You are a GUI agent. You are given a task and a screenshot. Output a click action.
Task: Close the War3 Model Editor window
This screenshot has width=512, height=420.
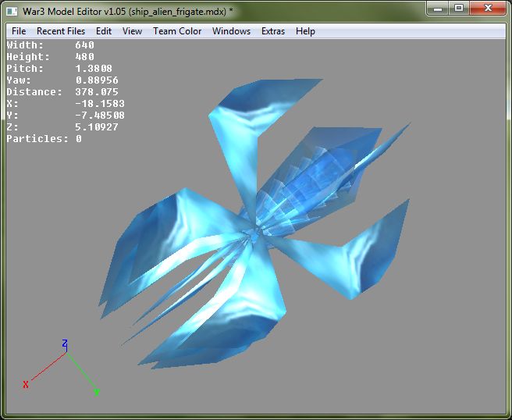(488, 8)
